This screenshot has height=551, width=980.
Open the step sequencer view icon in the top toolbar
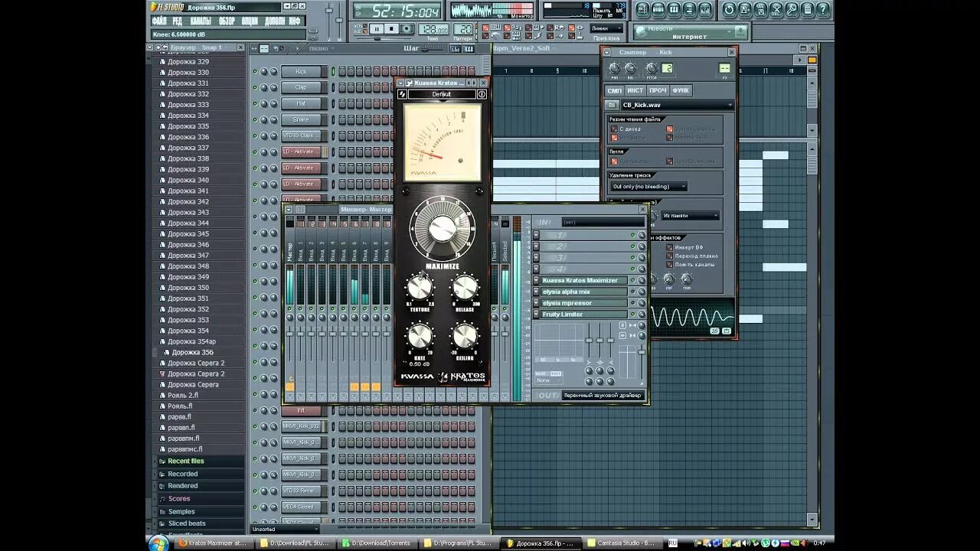tap(658, 10)
